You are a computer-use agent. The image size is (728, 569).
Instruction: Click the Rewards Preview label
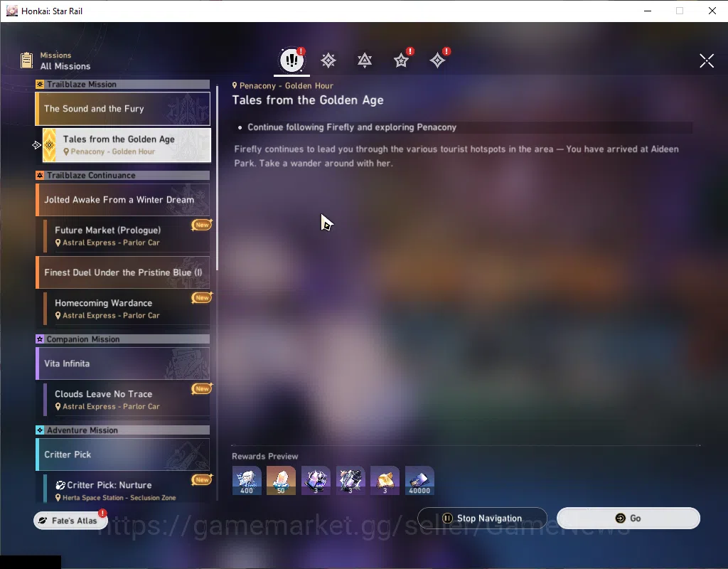coord(264,456)
